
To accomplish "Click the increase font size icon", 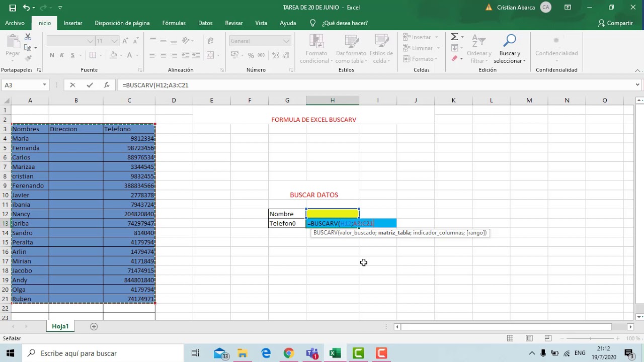I will [x=125, y=41].
